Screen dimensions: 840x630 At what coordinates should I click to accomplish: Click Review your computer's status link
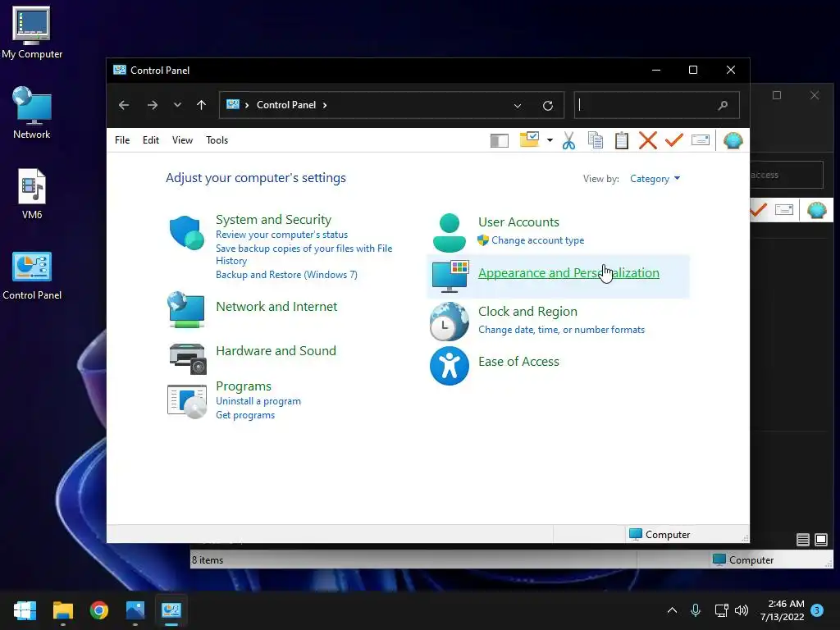(x=282, y=235)
